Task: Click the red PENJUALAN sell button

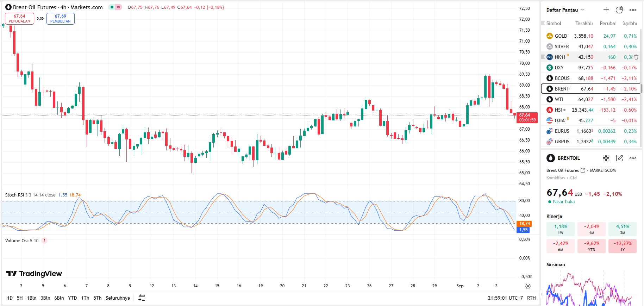Action: (20, 19)
